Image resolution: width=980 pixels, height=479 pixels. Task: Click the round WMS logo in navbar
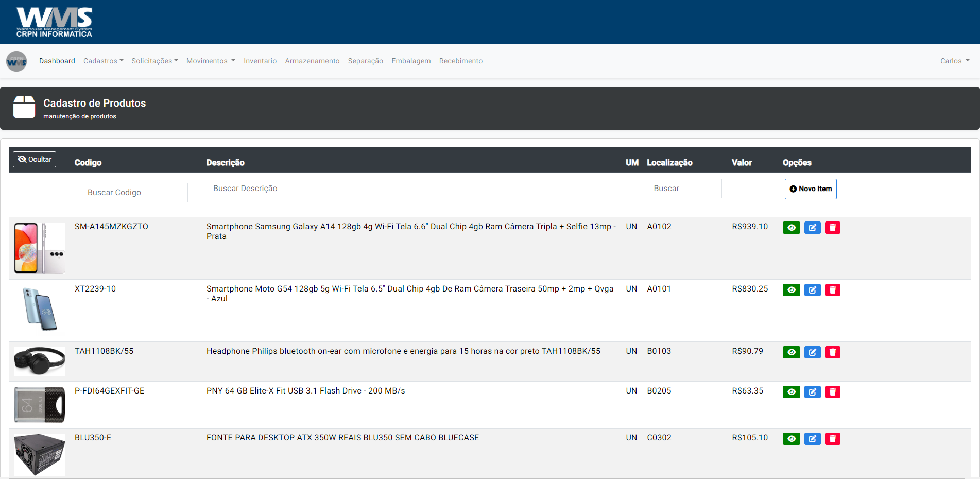point(16,61)
